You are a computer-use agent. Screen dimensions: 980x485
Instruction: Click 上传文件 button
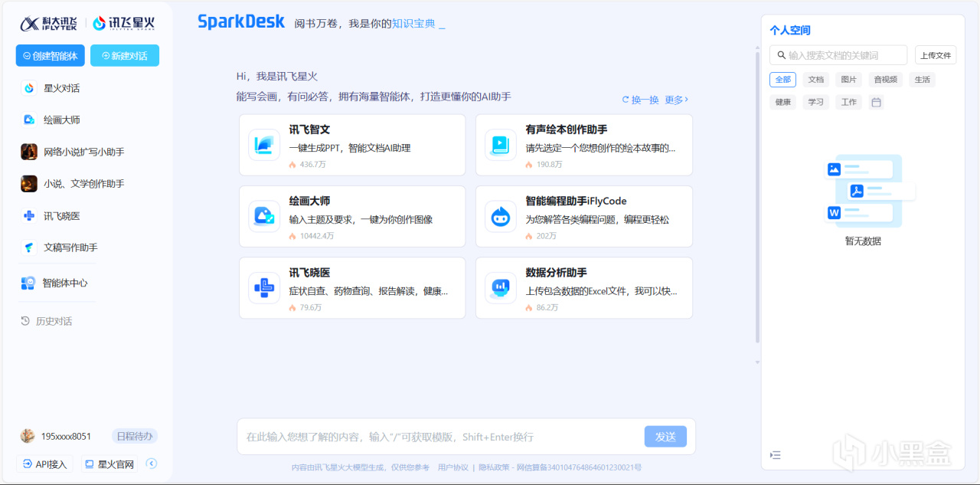click(x=936, y=55)
